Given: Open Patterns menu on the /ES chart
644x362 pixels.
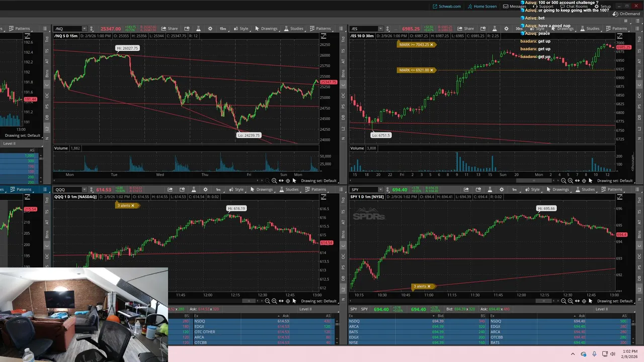Looking at the screenshot, I should (x=616, y=29).
